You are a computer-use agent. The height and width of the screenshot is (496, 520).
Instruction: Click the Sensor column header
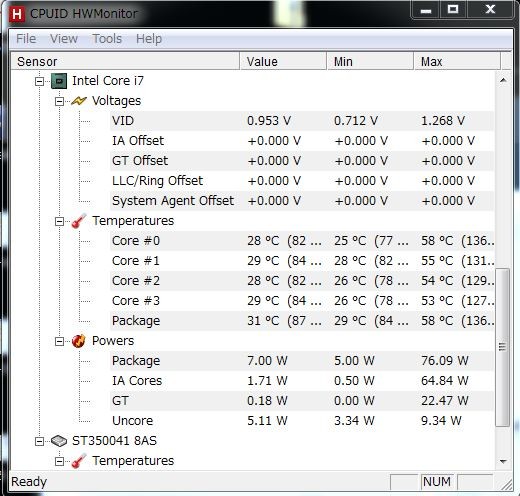[x=125, y=61]
